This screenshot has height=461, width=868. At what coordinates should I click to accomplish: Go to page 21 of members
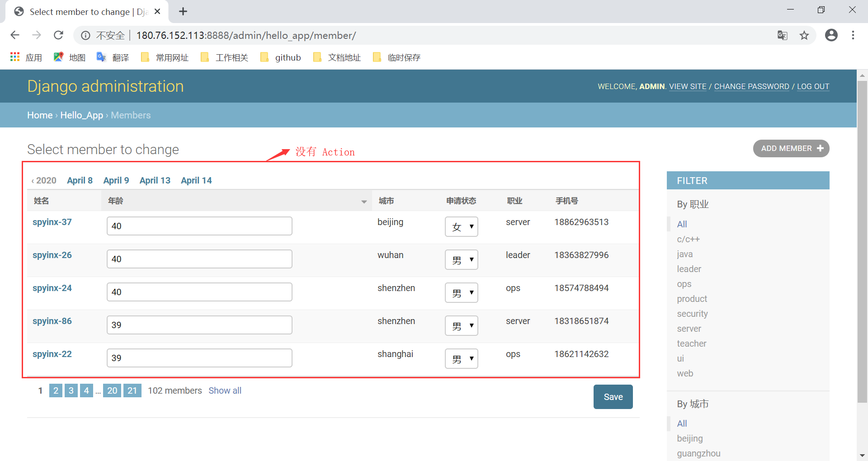coord(132,390)
